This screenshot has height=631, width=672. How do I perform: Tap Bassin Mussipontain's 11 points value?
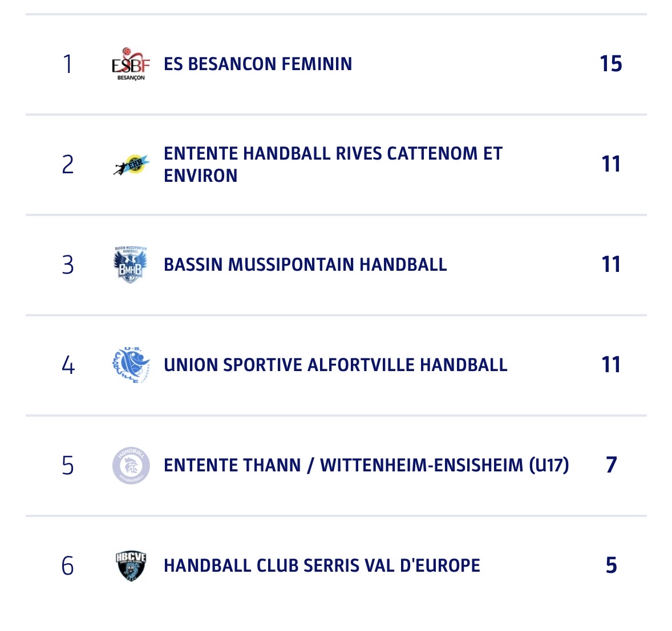coord(611,264)
